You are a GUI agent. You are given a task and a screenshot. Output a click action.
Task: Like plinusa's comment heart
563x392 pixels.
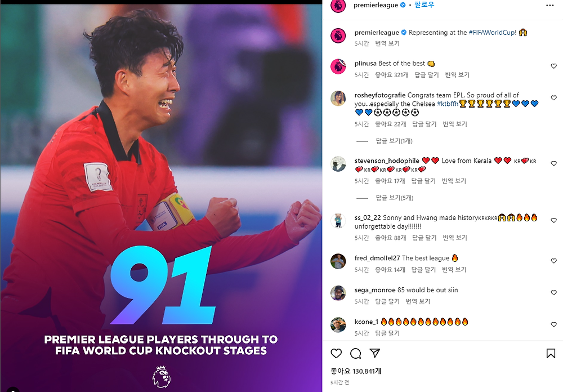[553, 66]
